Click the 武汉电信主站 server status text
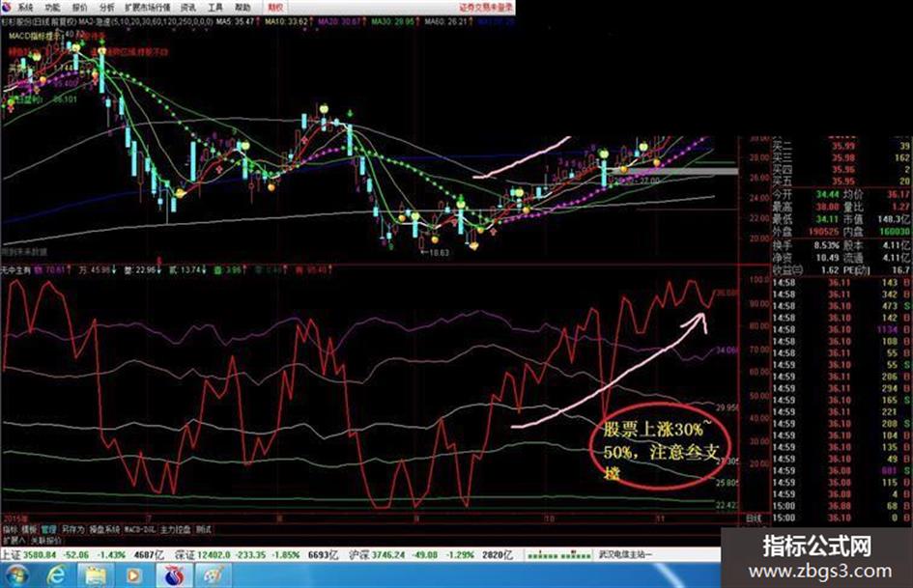Viewport: 913px width, 588px height. click(626, 555)
